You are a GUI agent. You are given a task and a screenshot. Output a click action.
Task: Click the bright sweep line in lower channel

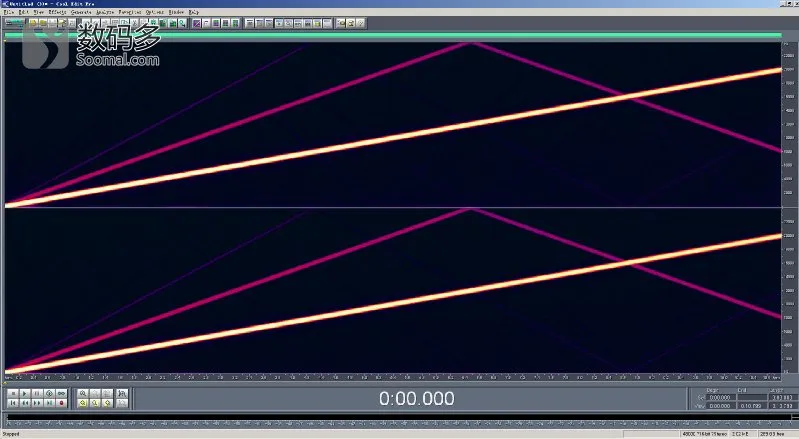pos(392,305)
